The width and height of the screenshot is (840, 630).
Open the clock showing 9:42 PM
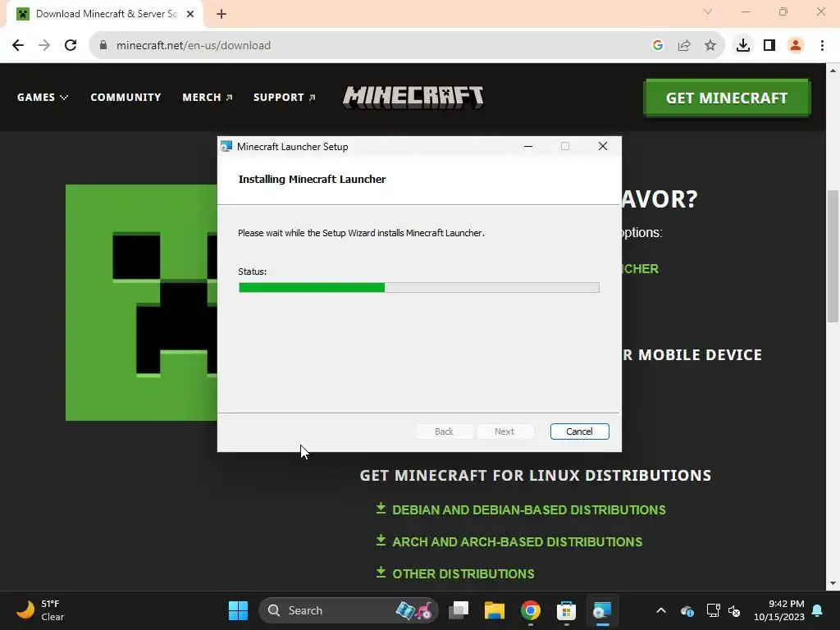tap(779, 610)
